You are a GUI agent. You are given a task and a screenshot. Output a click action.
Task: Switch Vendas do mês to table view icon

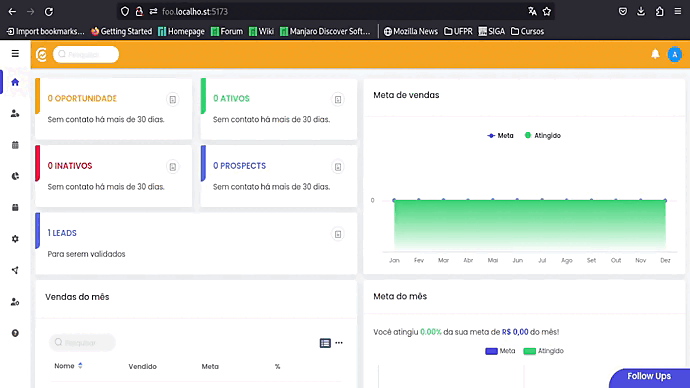point(325,343)
